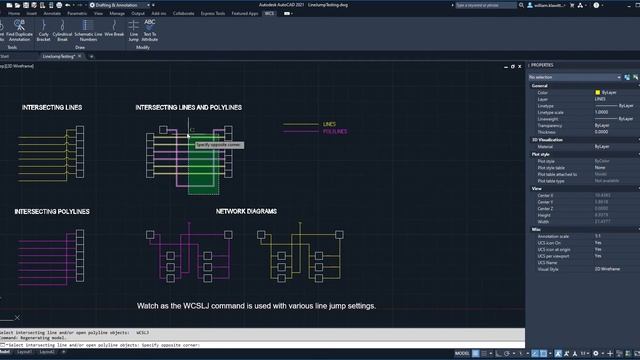
Task: Open the Annotate ribbon tab
Action: pos(52,13)
